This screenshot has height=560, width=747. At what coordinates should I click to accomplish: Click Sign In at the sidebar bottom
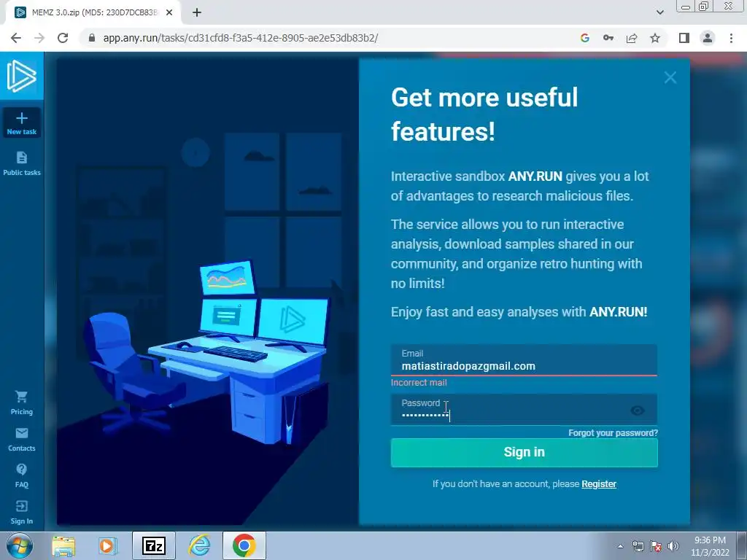pyautogui.click(x=21, y=513)
